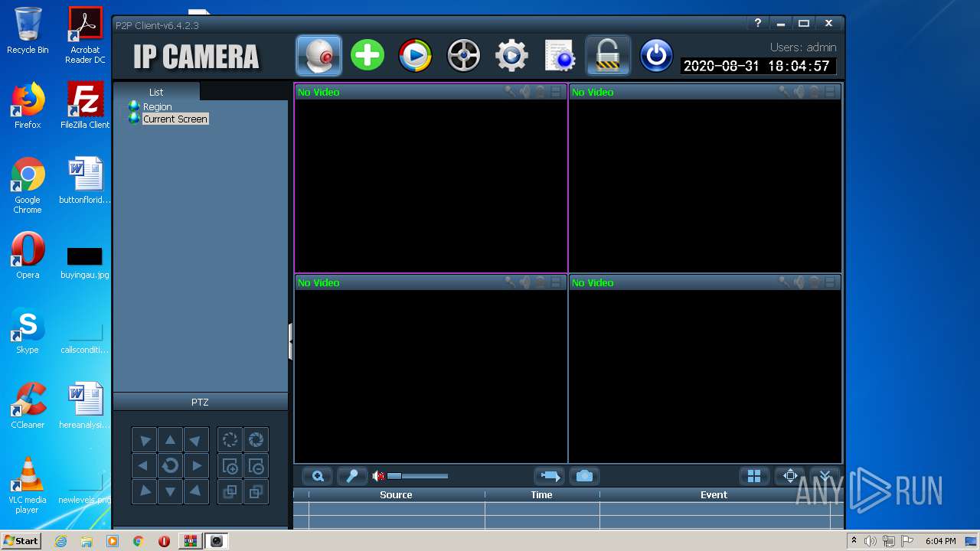Click the open-aperture iris button in PTZ
The width and height of the screenshot is (980, 551).
(x=230, y=440)
